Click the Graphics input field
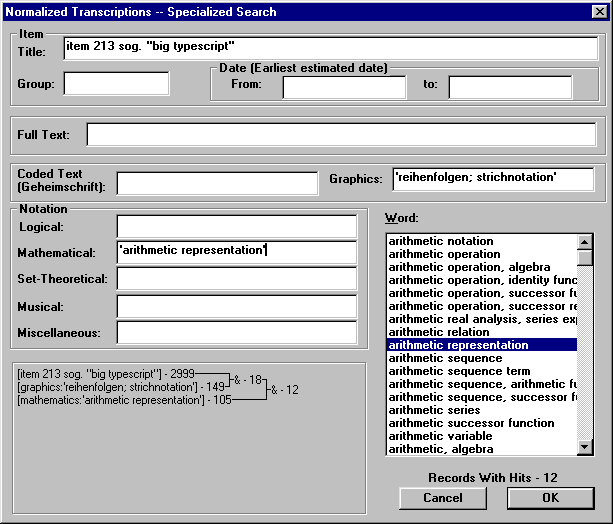This screenshot has width=613, height=524. click(493, 178)
